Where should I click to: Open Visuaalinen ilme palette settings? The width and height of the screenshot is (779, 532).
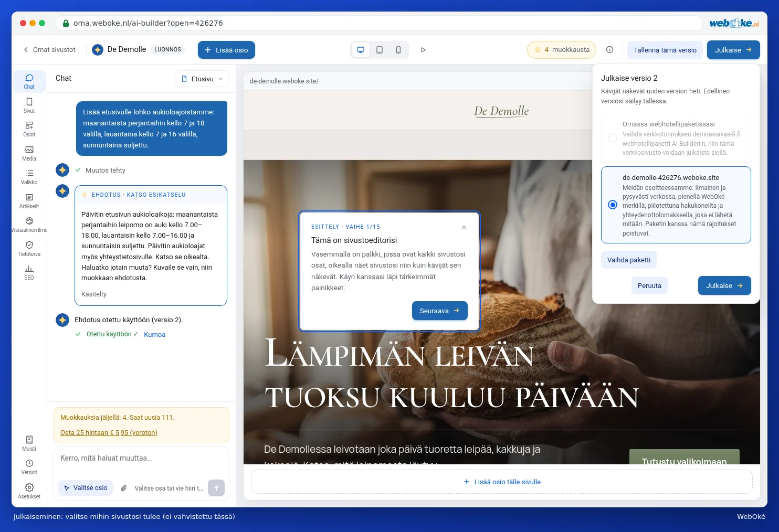coord(29,225)
